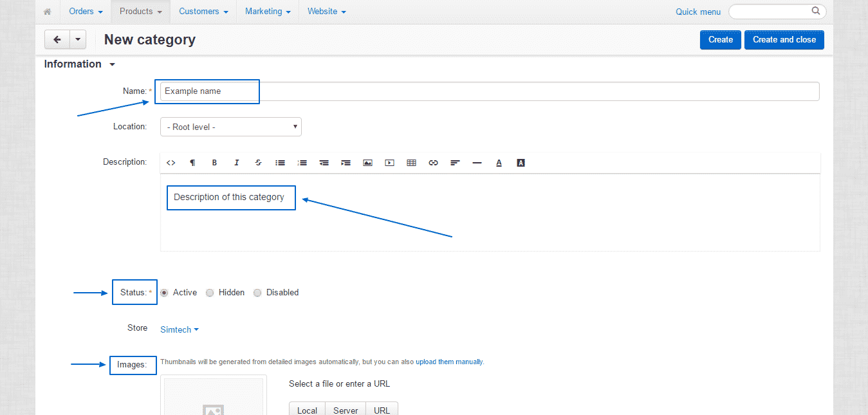Screen dimensions: 868x415
Task: Insert an image into the description
Action: tap(367, 162)
